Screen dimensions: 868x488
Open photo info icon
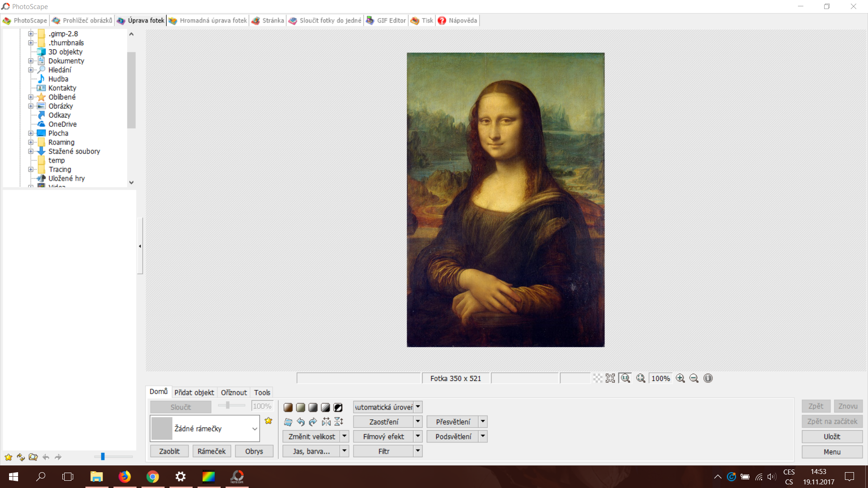(708, 379)
